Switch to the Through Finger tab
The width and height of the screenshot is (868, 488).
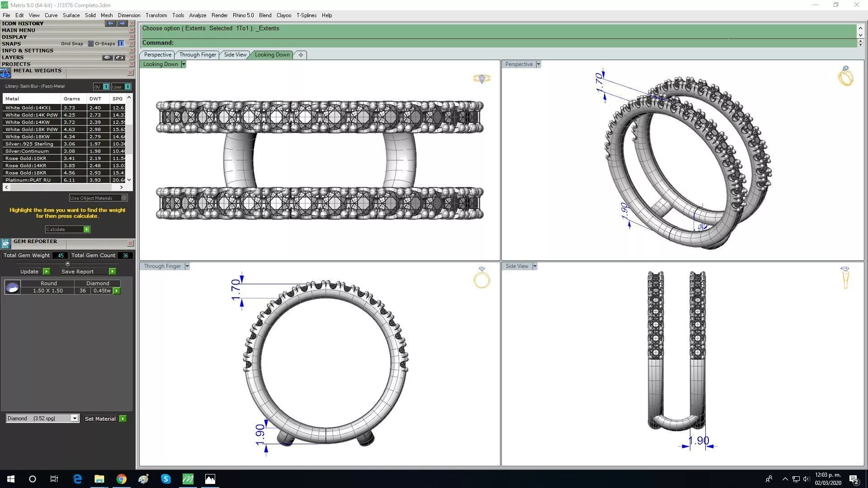coord(198,55)
